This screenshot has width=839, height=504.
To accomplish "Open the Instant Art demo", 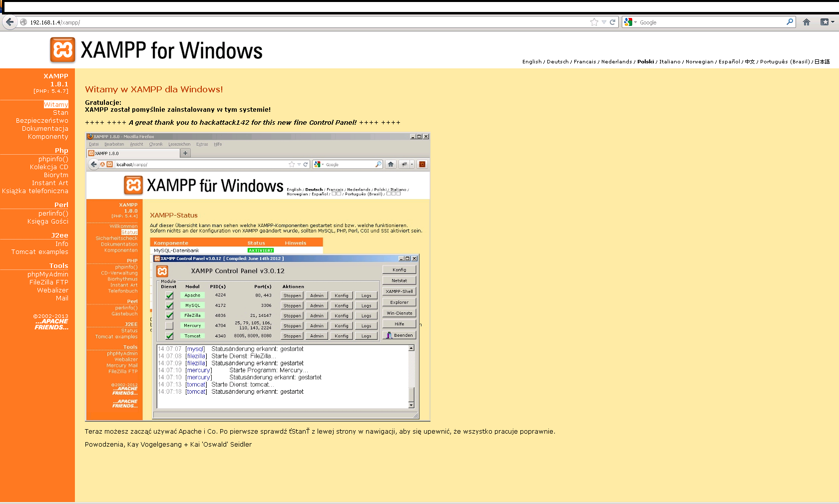I will point(50,183).
